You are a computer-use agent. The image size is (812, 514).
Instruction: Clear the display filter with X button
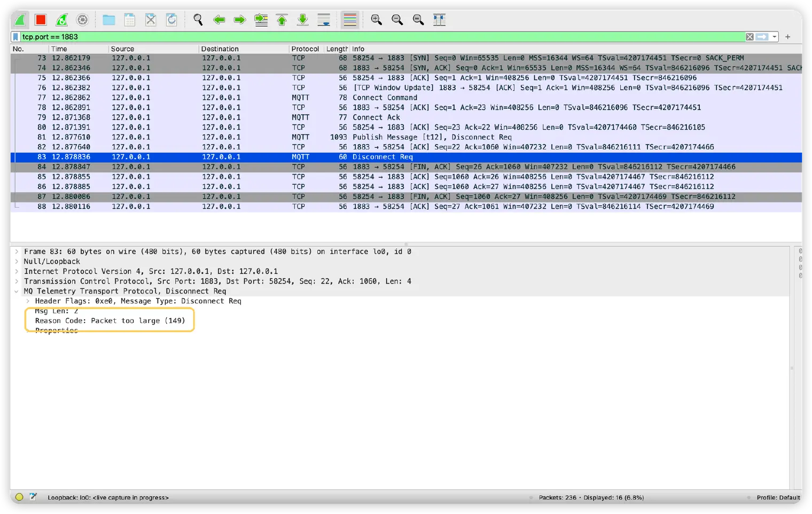tap(750, 37)
